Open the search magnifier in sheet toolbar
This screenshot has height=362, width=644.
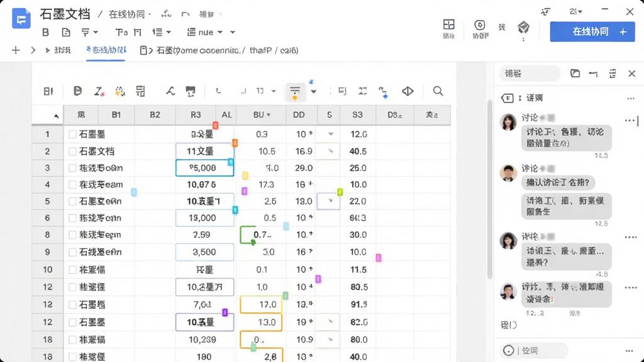[x=438, y=90]
